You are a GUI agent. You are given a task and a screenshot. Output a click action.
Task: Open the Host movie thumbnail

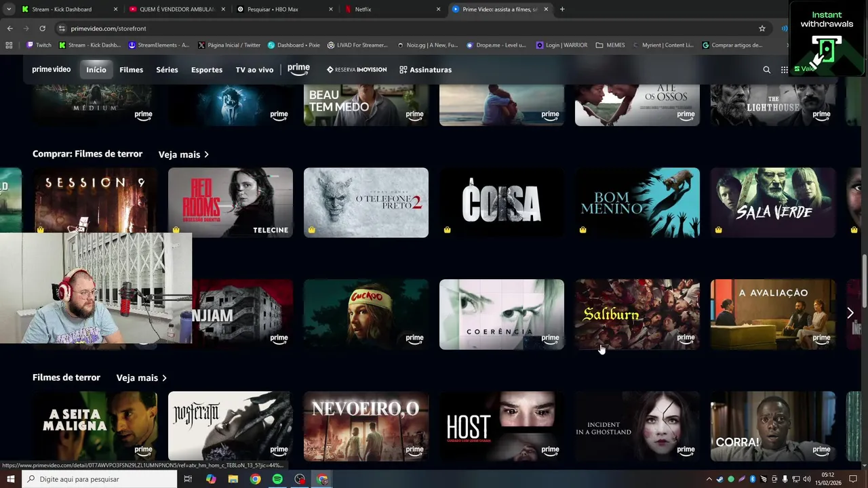point(502,426)
